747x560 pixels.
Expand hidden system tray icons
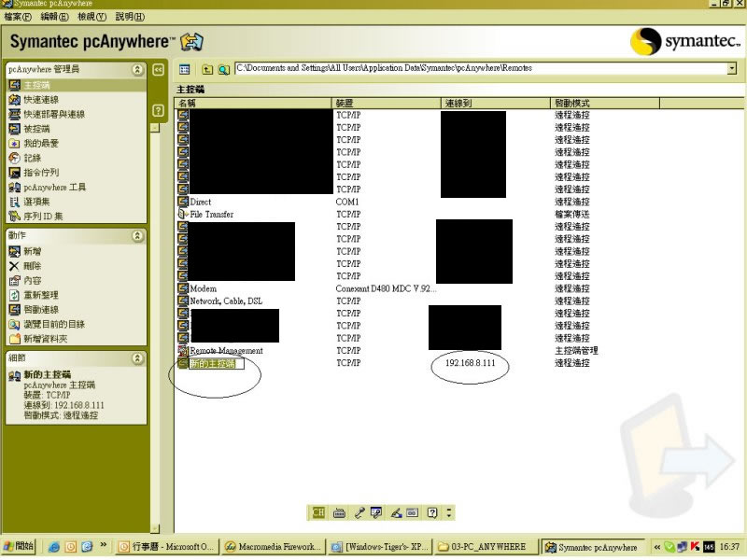coord(657,547)
